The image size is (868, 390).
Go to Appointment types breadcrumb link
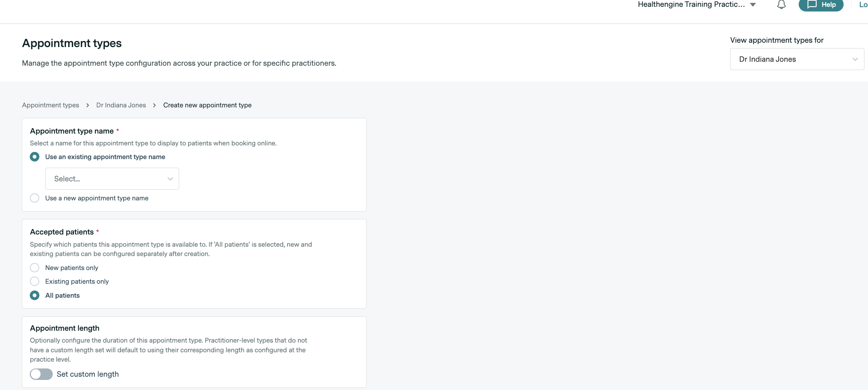tap(51, 105)
